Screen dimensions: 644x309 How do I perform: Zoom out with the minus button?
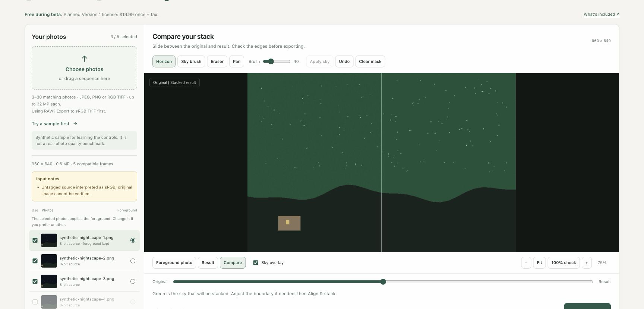[x=526, y=263]
